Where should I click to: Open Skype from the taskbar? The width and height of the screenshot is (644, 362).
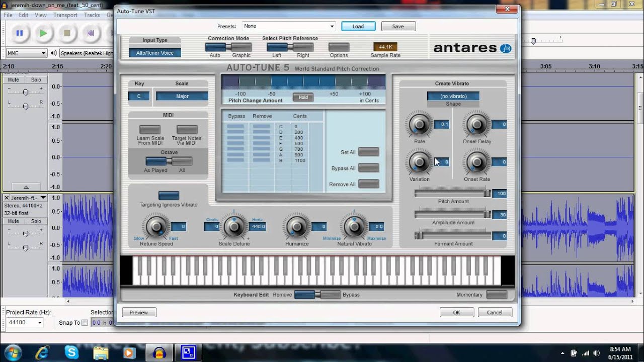pos(72,352)
